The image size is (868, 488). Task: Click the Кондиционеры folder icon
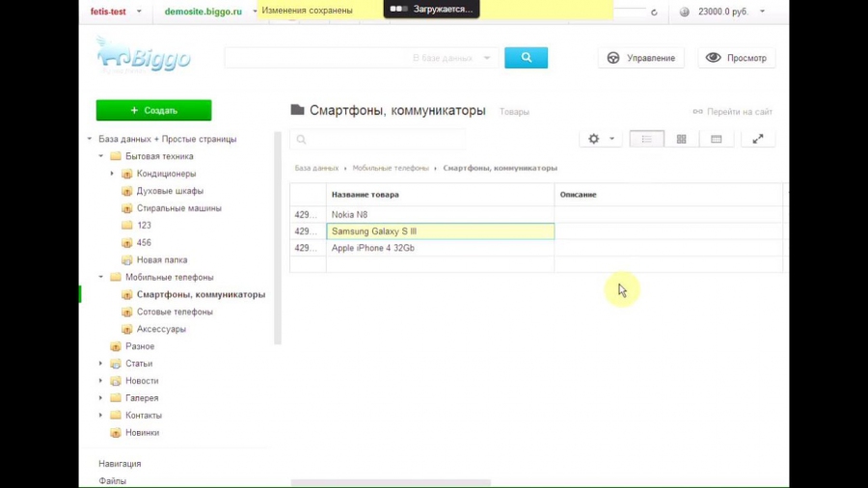click(x=126, y=174)
